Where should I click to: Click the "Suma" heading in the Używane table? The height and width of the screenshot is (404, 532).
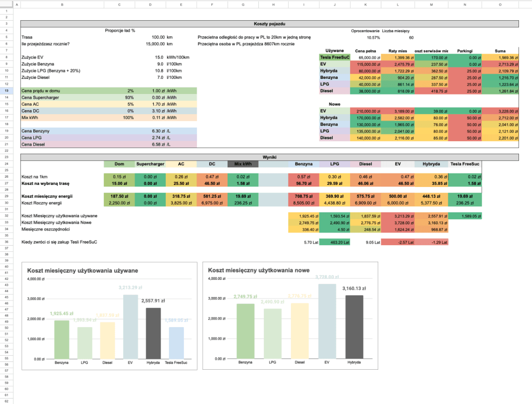click(x=500, y=51)
